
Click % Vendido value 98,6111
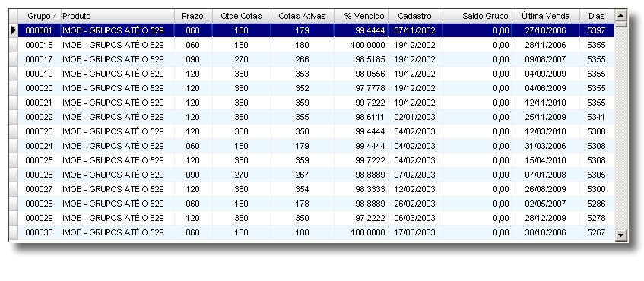(370, 117)
